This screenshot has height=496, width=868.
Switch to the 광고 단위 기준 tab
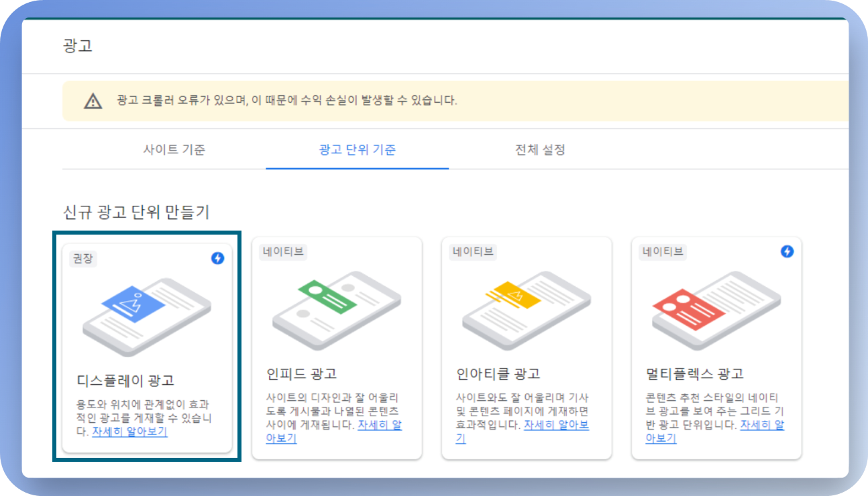[x=358, y=149]
